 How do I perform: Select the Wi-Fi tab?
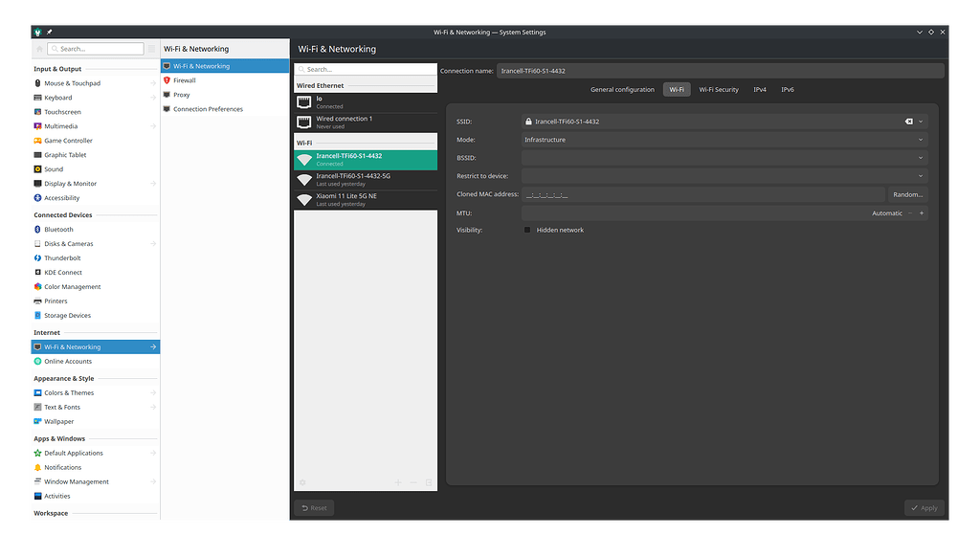(677, 89)
